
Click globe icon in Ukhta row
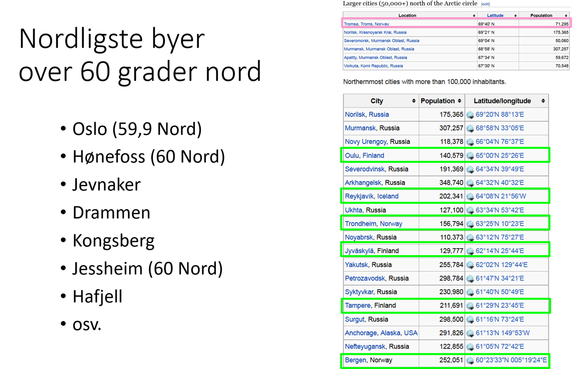(x=470, y=210)
